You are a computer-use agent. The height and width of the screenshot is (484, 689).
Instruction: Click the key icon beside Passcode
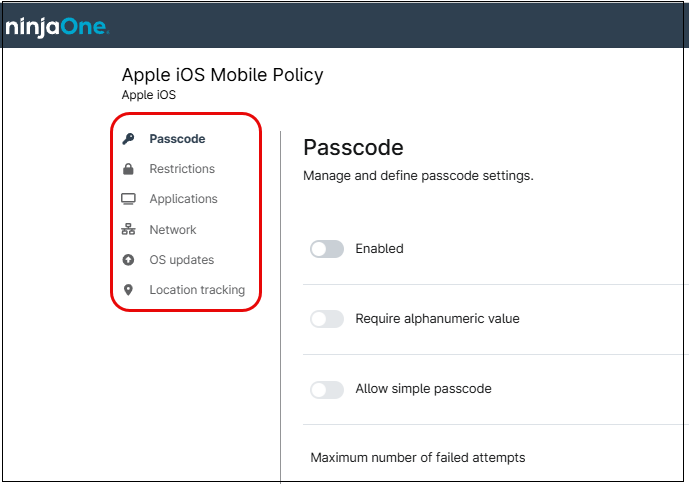click(128, 139)
